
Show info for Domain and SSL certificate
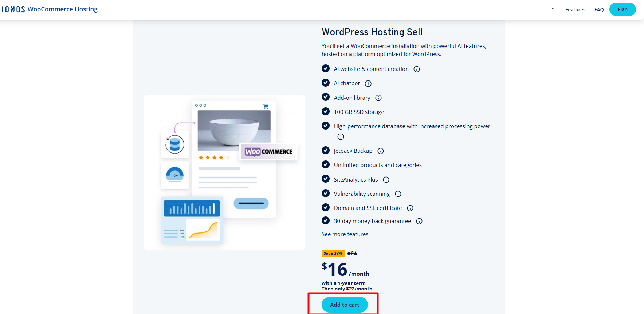410,208
